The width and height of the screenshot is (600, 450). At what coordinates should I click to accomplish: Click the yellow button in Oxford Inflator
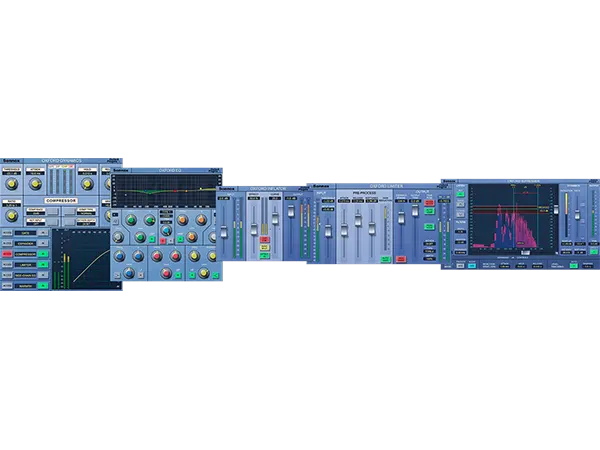[264, 247]
